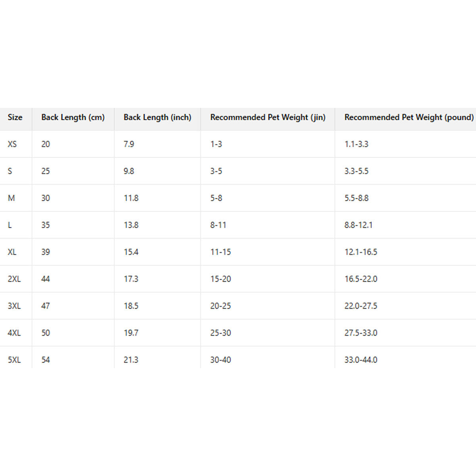The image size is (476, 476).
Task: Select the 8-11 jin weight cell
Action: pos(218,225)
